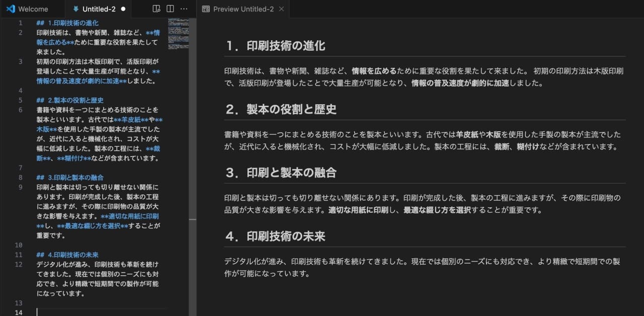This screenshot has width=644, height=316.
Task: Click editor heading '## 3.印刷と製本の融合'
Action: (70, 178)
